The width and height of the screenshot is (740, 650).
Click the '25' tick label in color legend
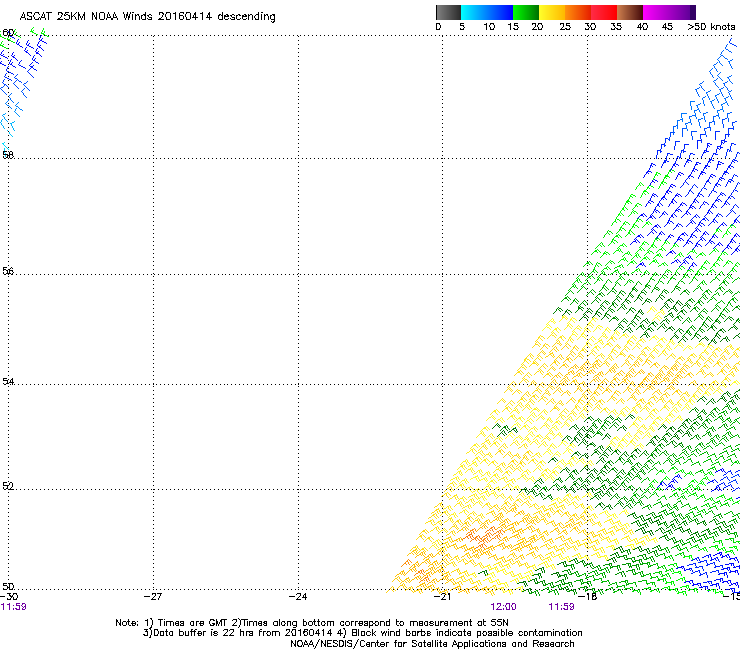coord(565,27)
